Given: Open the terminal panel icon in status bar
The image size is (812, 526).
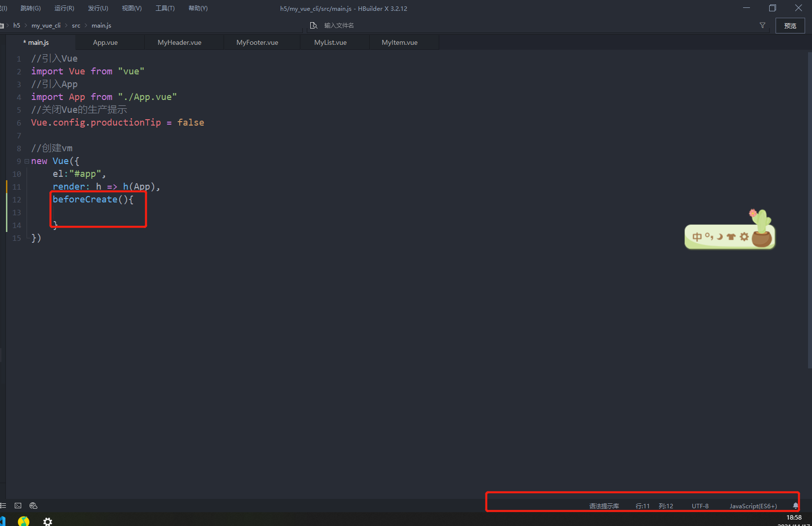Looking at the screenshot, I should 18,505.
